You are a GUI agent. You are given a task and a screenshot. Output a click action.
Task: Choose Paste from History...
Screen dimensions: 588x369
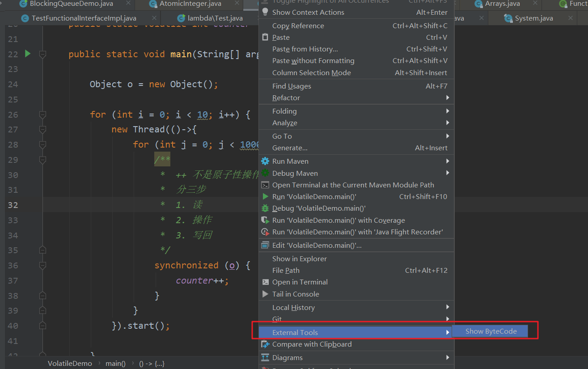(356, 49)
